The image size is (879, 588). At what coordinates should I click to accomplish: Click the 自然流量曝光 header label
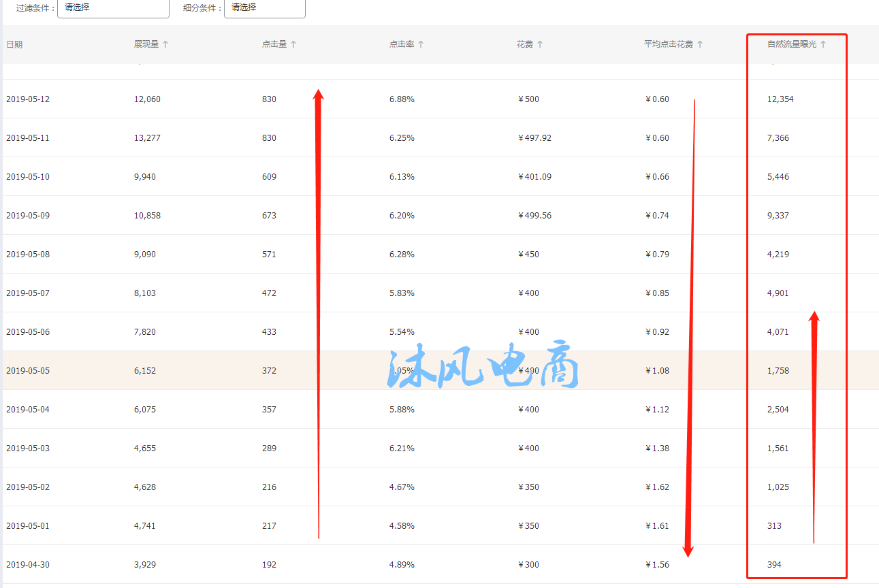coord(792,44)
